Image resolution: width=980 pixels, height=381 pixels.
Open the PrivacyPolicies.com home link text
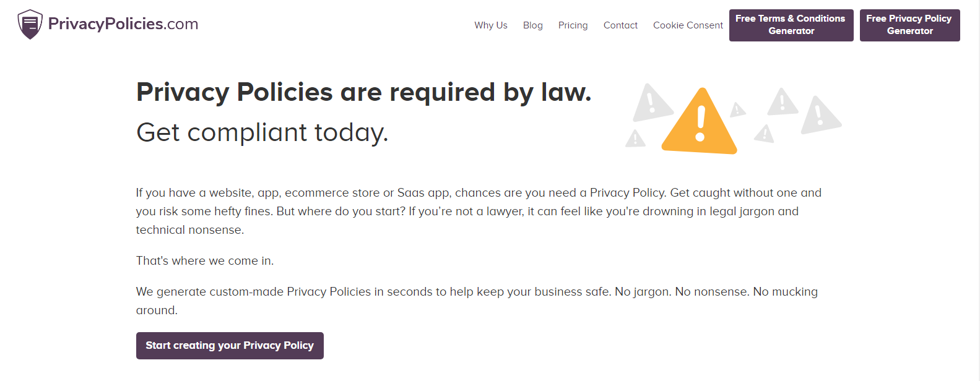tap(123, 24)
